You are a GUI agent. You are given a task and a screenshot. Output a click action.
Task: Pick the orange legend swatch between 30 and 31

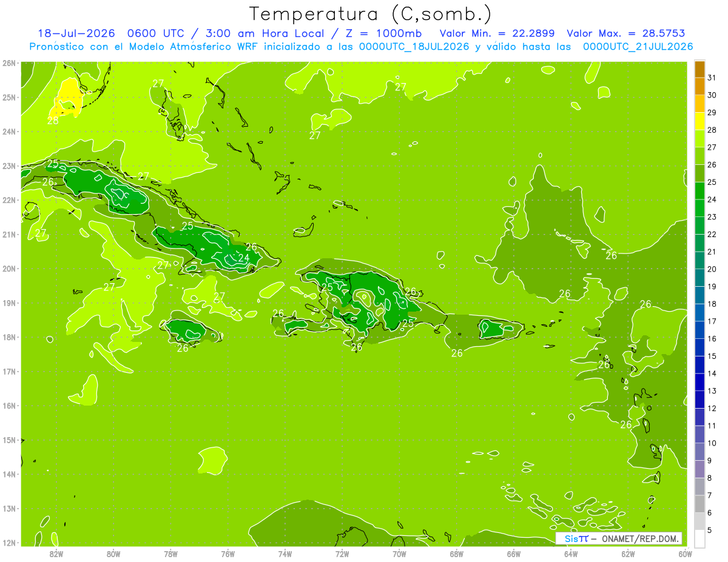699,87
